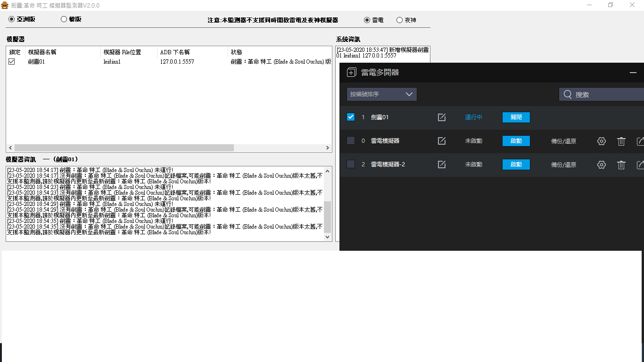Open settings gear for 雷電模擬器-2
Screen dimensions: 644x362
tap(601, 165)
